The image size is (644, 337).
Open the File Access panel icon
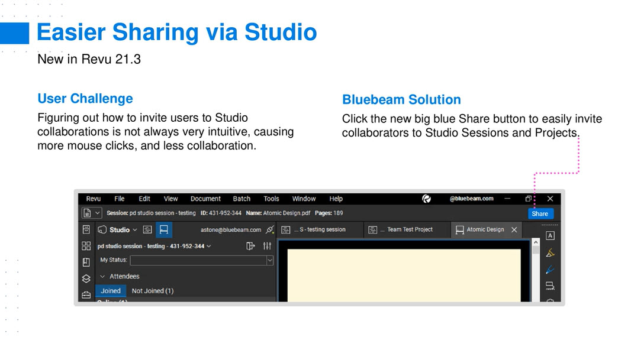(x=86, y=229)
